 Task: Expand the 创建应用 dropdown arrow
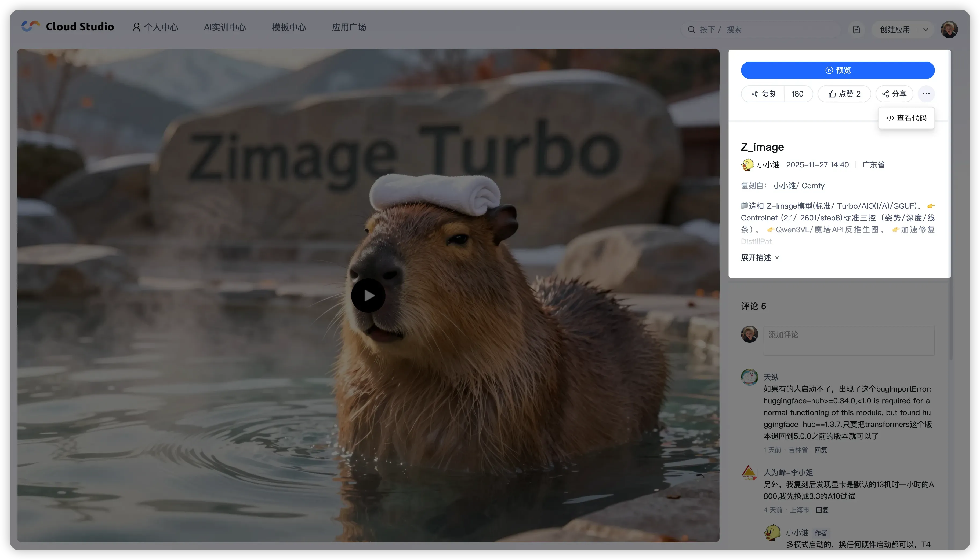click(x=925, y=30)
